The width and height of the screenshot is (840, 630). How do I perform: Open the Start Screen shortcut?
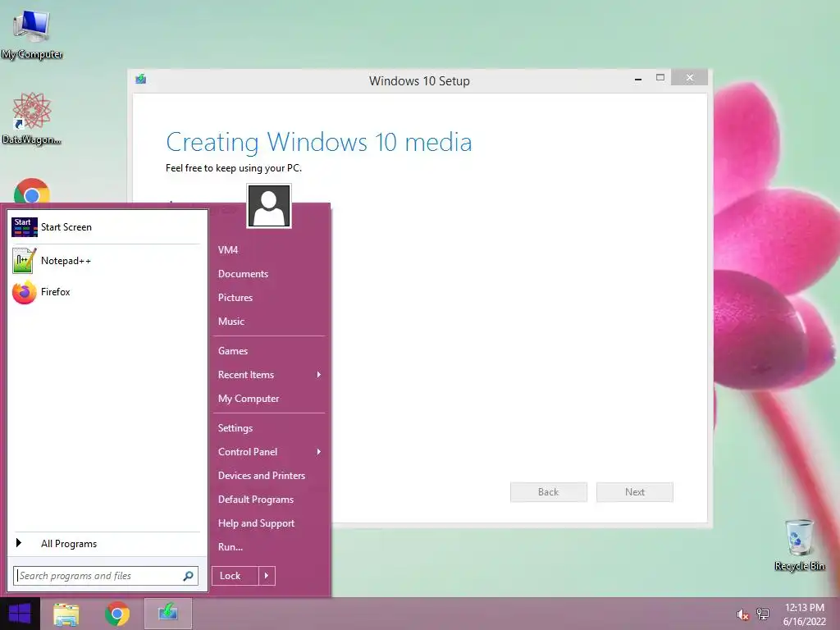106,227
